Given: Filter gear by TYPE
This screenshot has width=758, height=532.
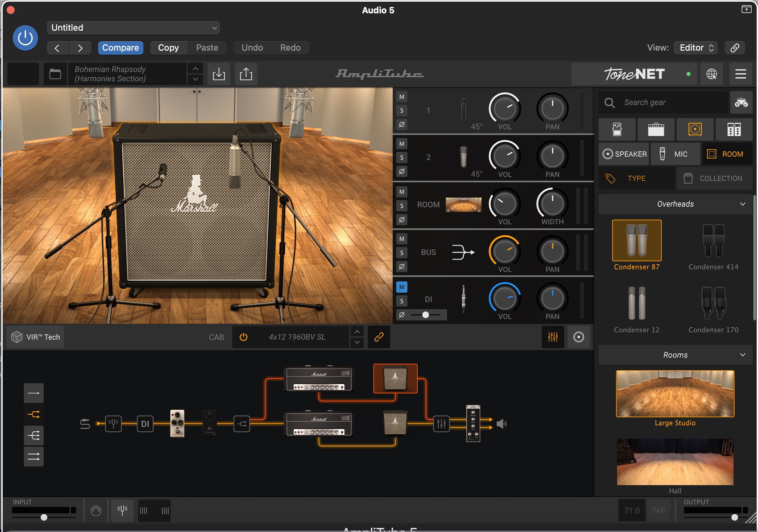Looking at the screenshot, I should tap(637, 179).
